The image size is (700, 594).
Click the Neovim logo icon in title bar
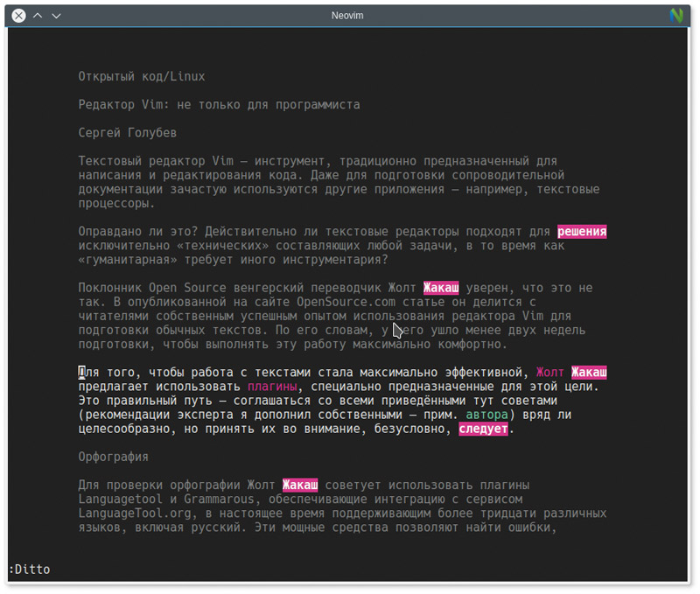[676, 15]
